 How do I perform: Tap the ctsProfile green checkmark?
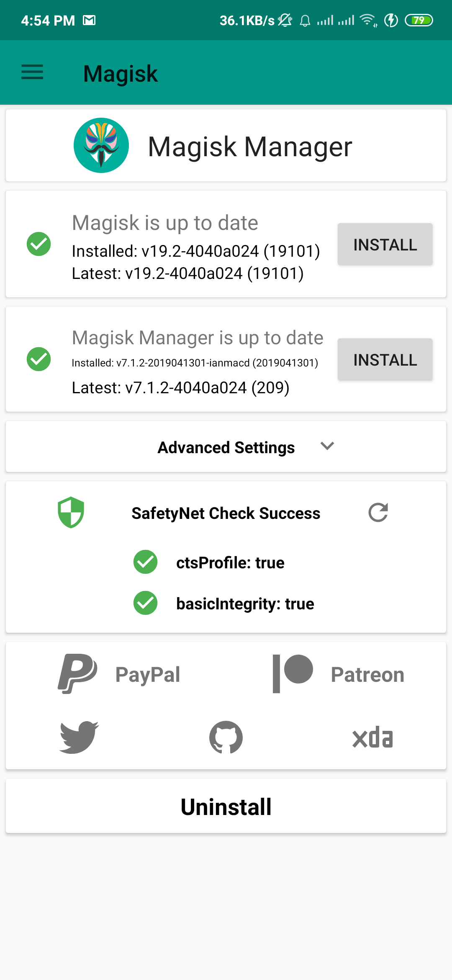(x=145, y=562)
